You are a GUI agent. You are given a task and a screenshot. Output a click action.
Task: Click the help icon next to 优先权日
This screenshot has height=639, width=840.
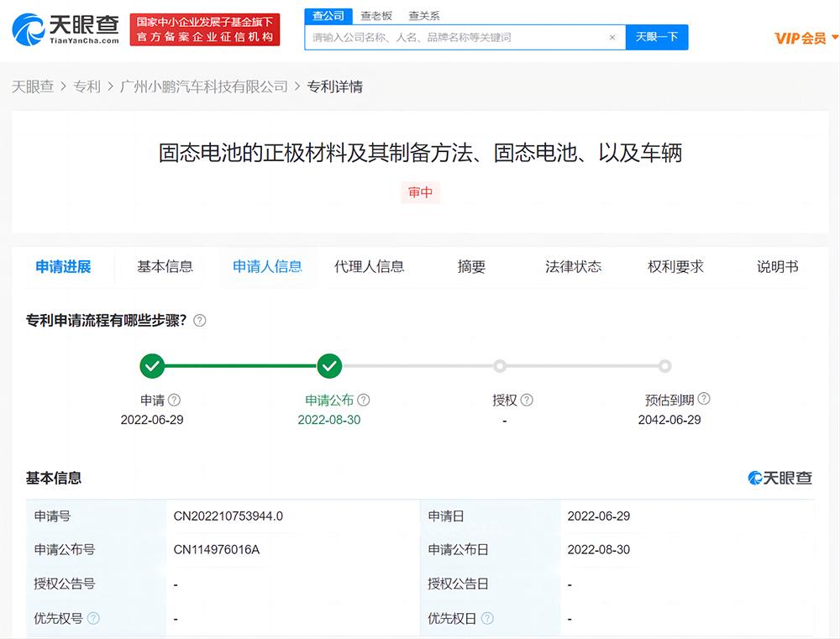pos(487,619)
